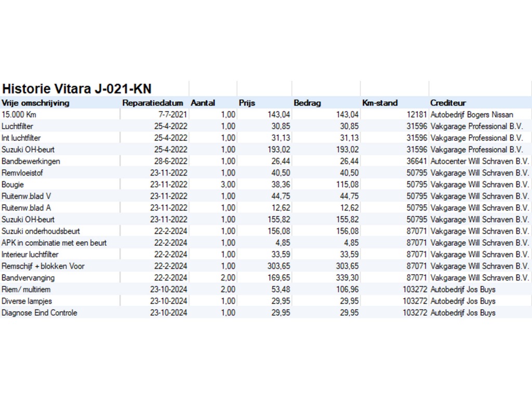532x399 pixels.
Task: Click the 'Prijs' column header
Action: click(247, 103)
